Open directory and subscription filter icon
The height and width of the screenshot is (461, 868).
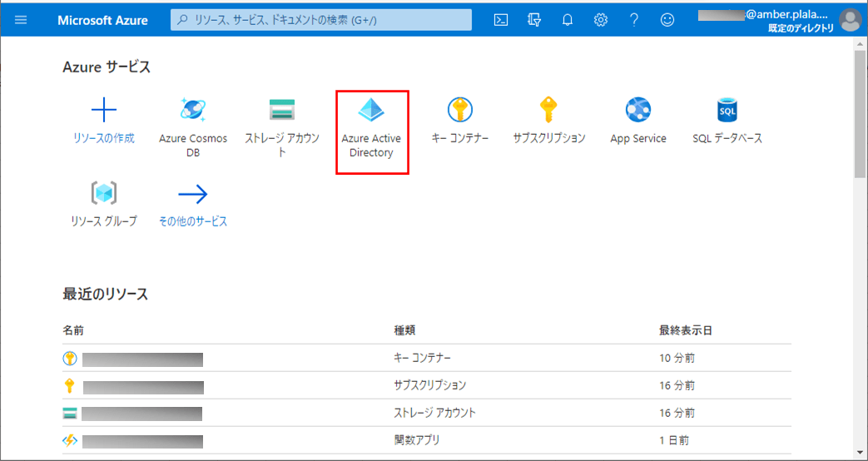click(x=533, y=20)
